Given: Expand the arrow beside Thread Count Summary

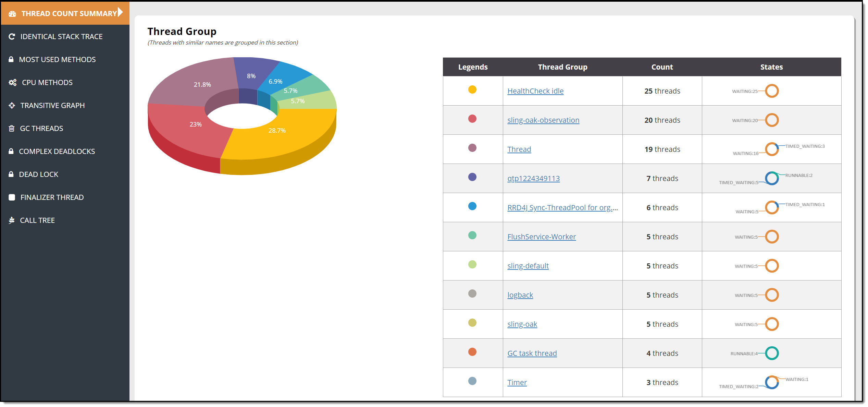Looking at the screenshot, I should tap(120, 12).
